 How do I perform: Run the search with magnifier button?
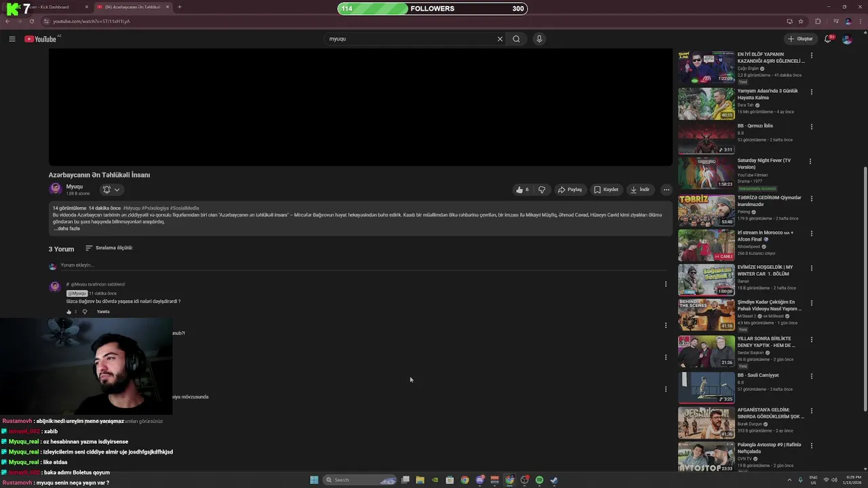point(516,39)
